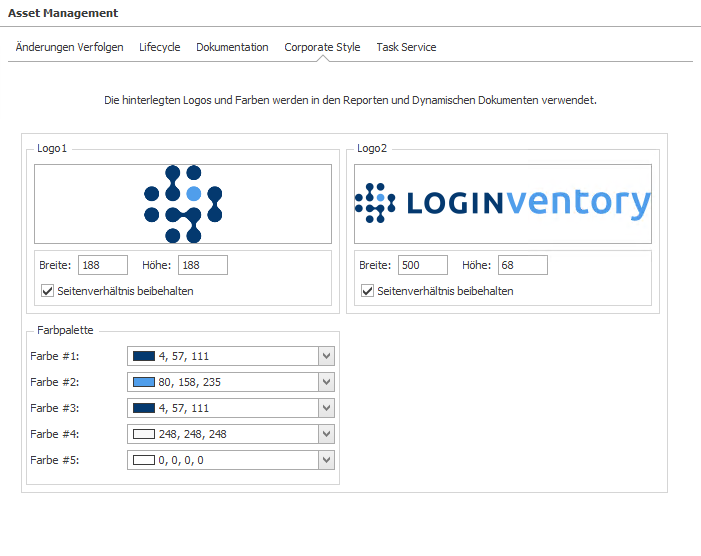Click the Corporate Style tab
Screen dimensions: 701x556
[322, 47]
